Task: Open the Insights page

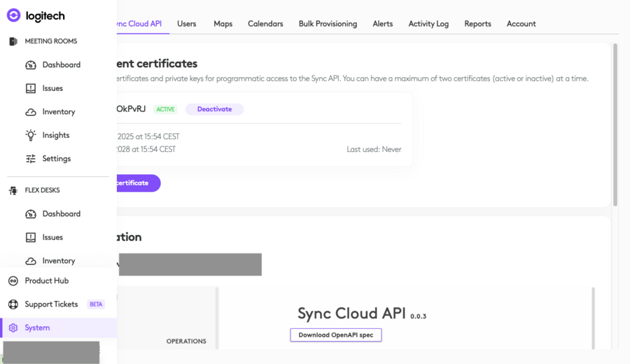Action: point(56,135)
